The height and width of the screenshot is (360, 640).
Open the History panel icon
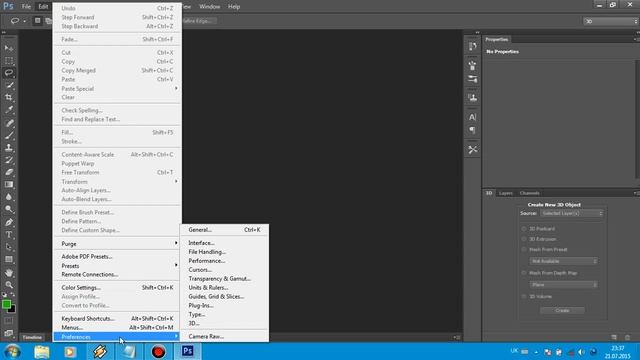[473, 46]
